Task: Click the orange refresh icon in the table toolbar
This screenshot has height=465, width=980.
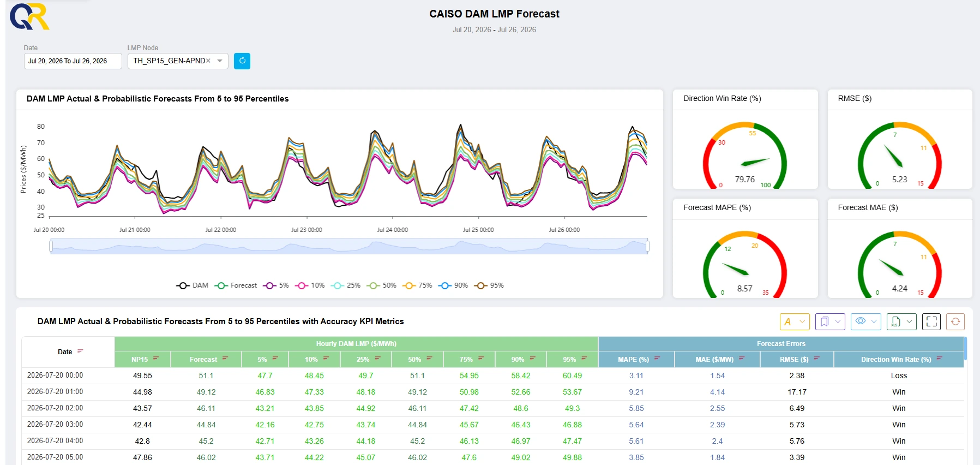Action: (x=955, y=321)
